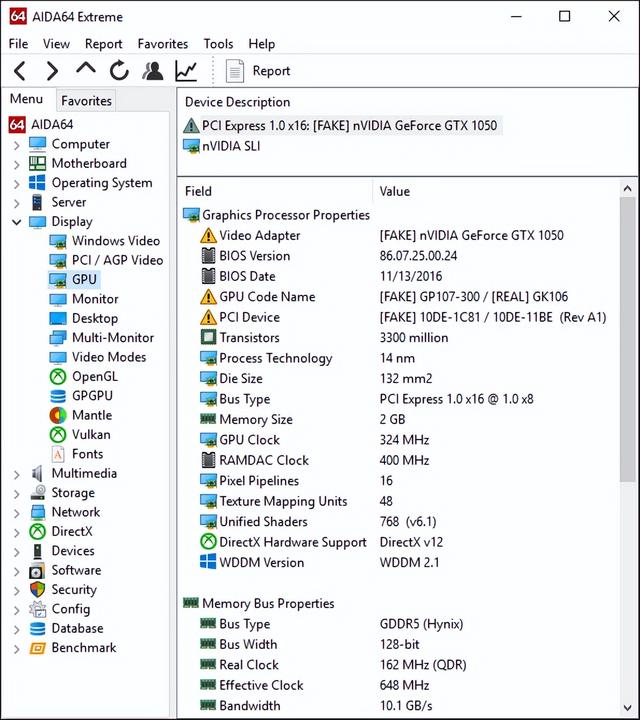Expand the Motherboard tree node

[x=17, y=164]
